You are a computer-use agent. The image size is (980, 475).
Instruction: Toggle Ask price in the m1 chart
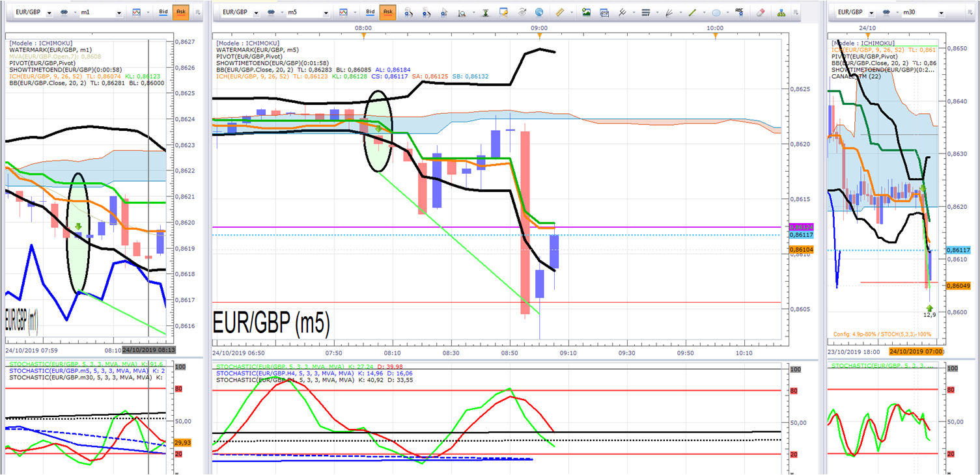(180, 12)
